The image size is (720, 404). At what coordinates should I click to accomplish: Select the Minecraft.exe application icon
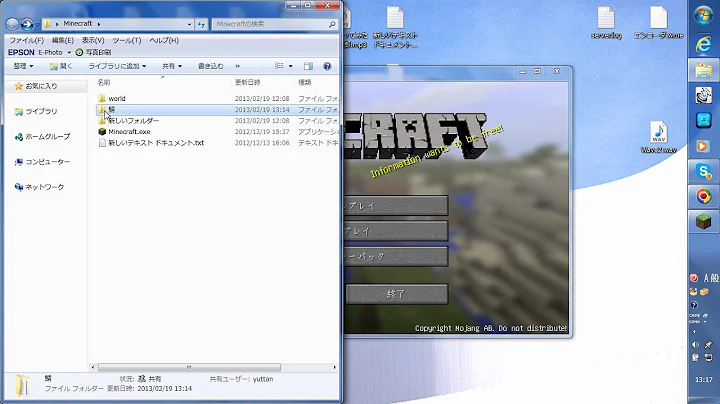pos(102,132)
